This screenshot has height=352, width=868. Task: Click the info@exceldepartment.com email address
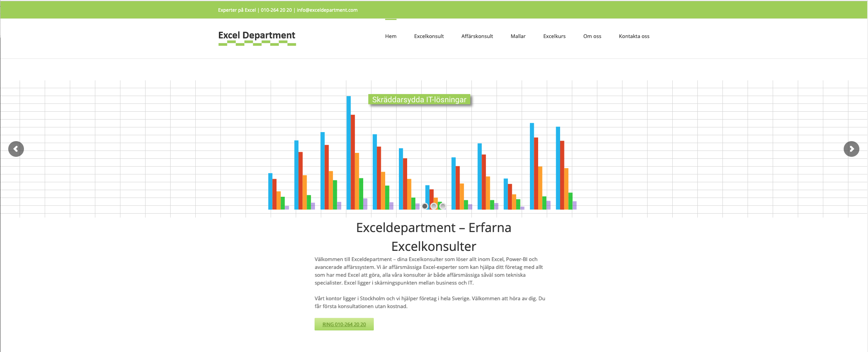(327, 10)
